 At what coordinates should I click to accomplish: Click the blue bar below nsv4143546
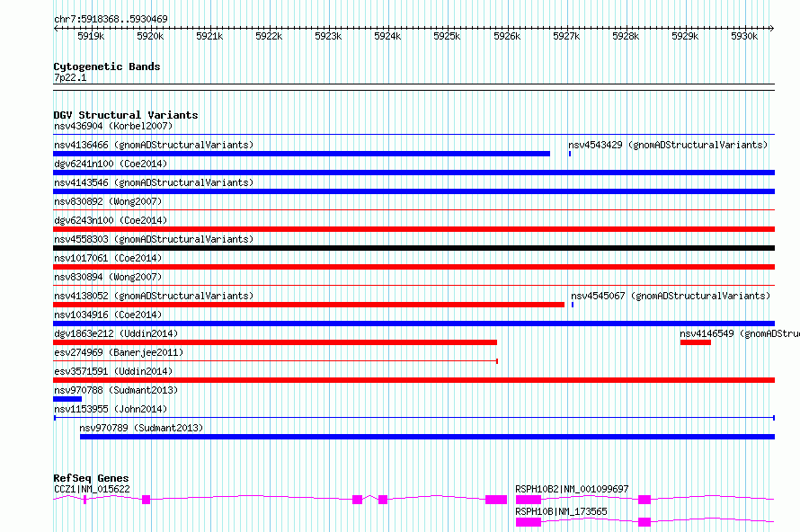coord(413,191)
